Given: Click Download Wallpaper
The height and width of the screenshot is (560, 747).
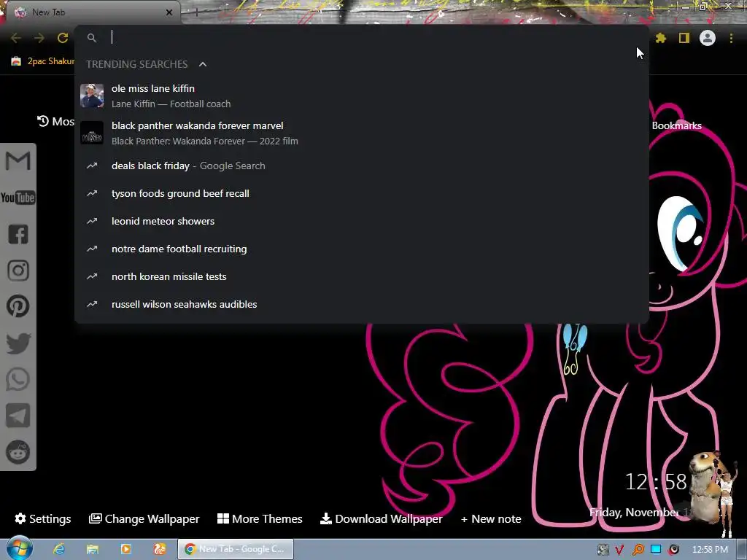Looking at the screenshot, I should (x=381, y=518).
